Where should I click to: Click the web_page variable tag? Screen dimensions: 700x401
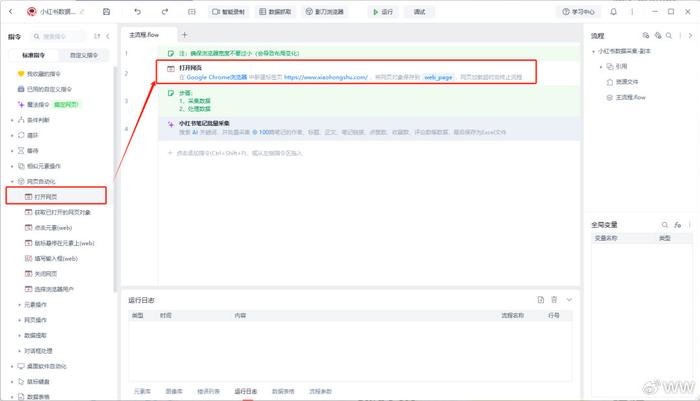click(438, 77)
